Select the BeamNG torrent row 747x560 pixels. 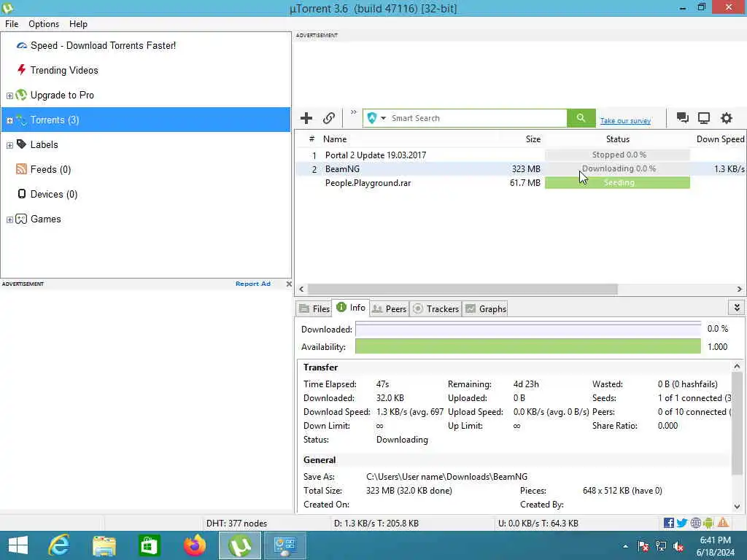(x=521, y=169)
